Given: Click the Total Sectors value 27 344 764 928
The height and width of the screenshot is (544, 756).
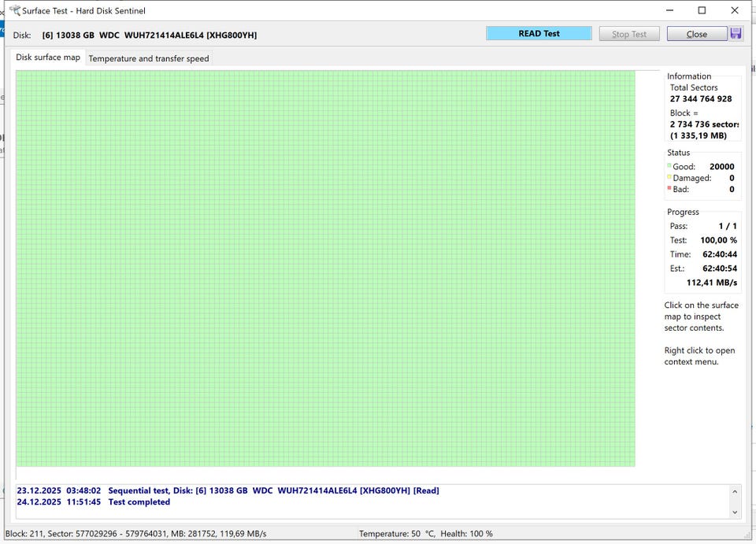Looking at the screenshot, I should [701, 98].
